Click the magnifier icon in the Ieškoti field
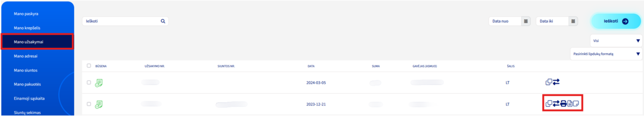 click(x=163, y=21)
